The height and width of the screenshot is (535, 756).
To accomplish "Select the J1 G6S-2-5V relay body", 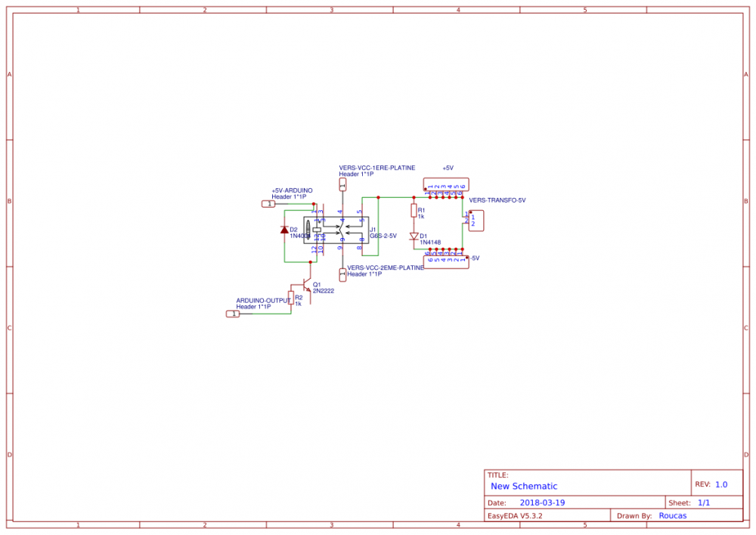I will point(336,230).
